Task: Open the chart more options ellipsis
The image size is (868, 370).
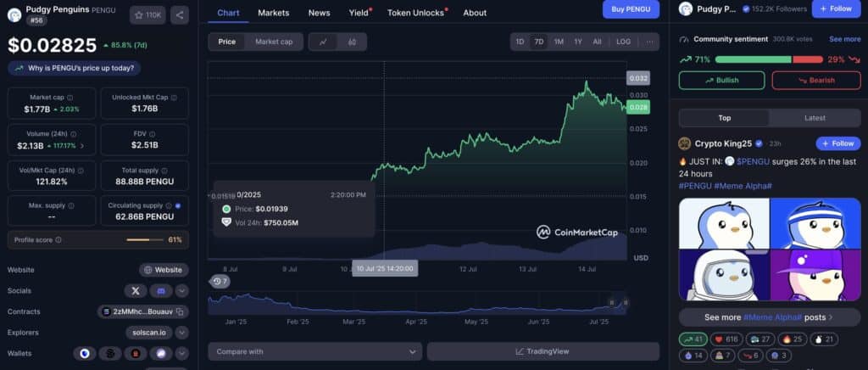Action: [649, 42]
